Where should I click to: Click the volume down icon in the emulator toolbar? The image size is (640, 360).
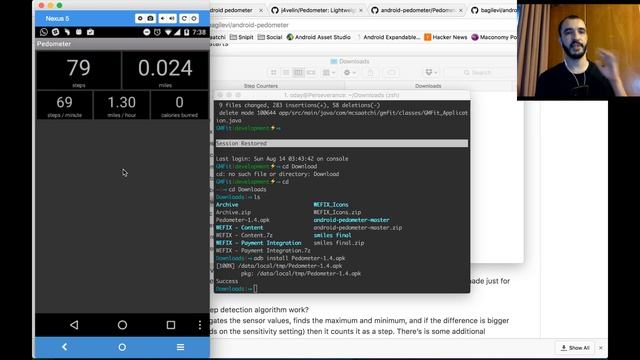pos(163,18)
